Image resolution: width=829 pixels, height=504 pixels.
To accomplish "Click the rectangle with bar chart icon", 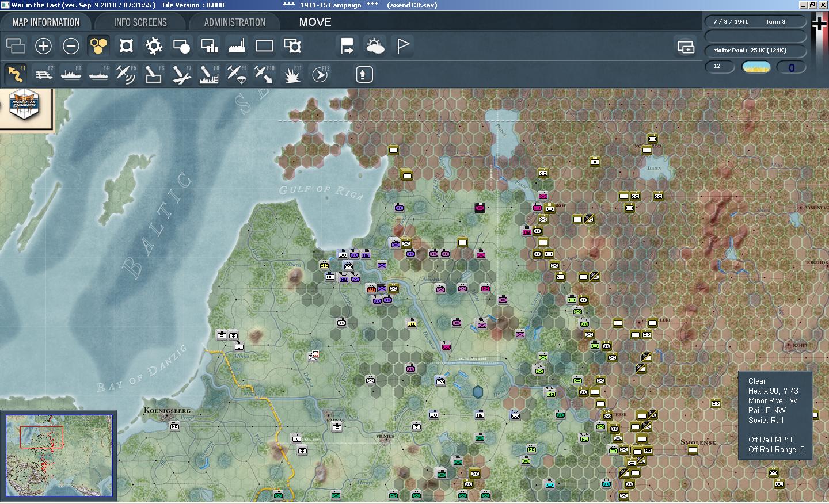I will [209, 45].
